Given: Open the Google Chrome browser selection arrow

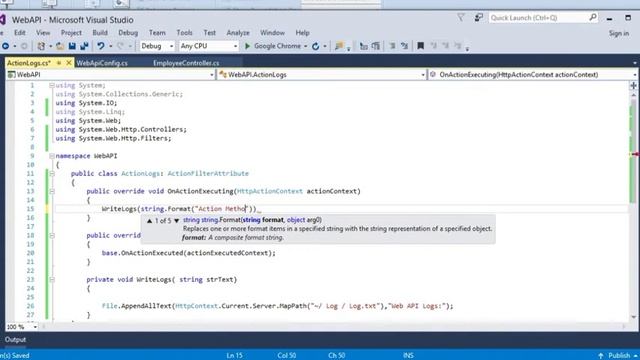Looking at the screenshot, I should [x=305, y=46].
